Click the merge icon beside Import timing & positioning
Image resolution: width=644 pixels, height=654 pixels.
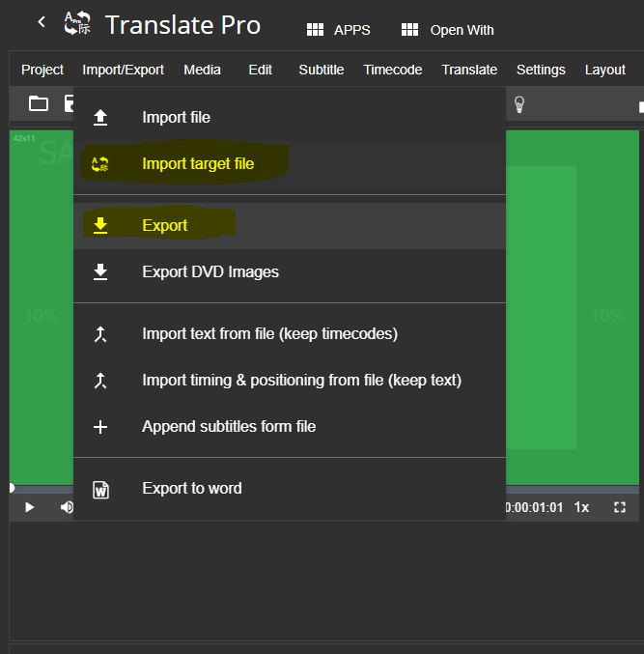click(x=100, y=381)
